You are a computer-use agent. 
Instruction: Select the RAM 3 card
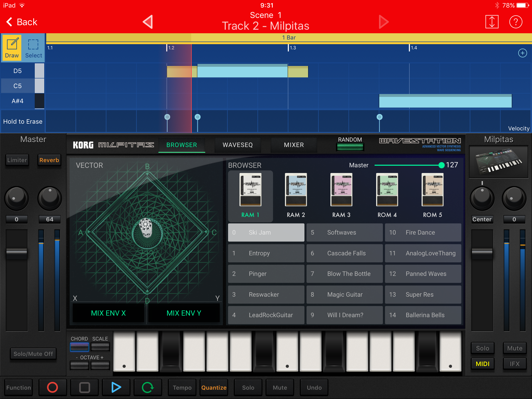[341, 196]
